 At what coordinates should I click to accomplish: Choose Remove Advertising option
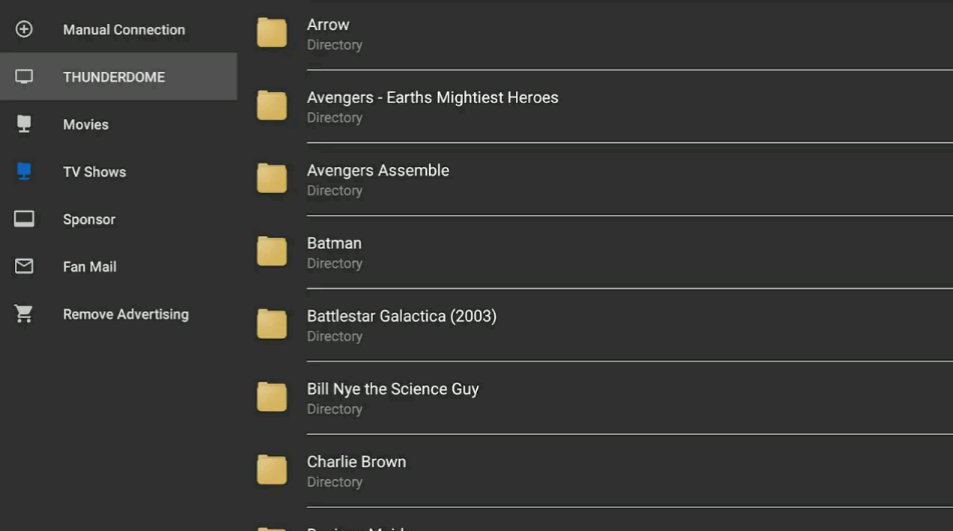(x=119, y=313)
